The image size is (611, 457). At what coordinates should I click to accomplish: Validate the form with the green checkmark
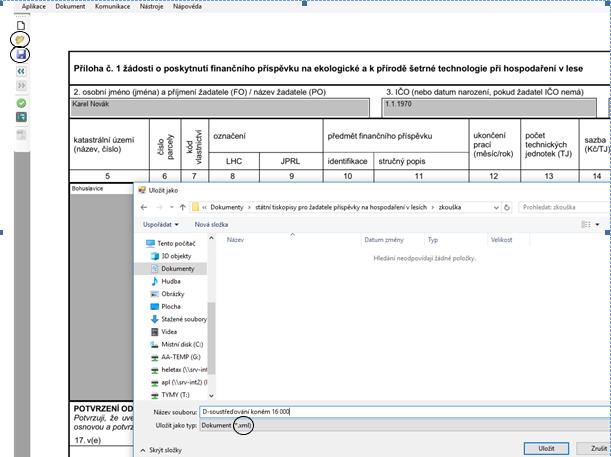(21, 103)
